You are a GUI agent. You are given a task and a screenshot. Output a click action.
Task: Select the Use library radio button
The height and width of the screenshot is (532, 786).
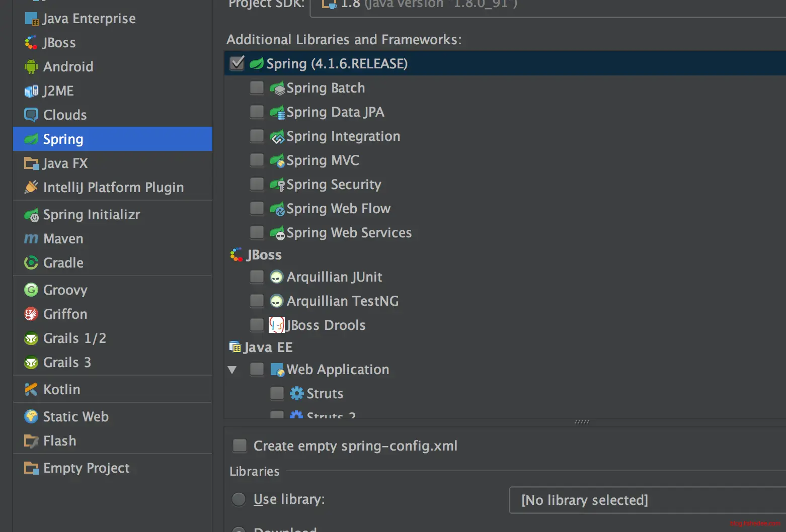[239, 499]
